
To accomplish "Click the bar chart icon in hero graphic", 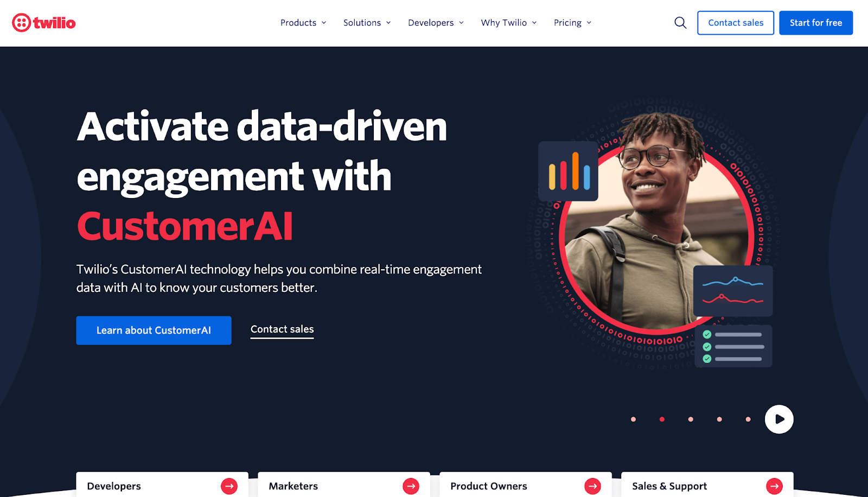I will tap(569, 171).
